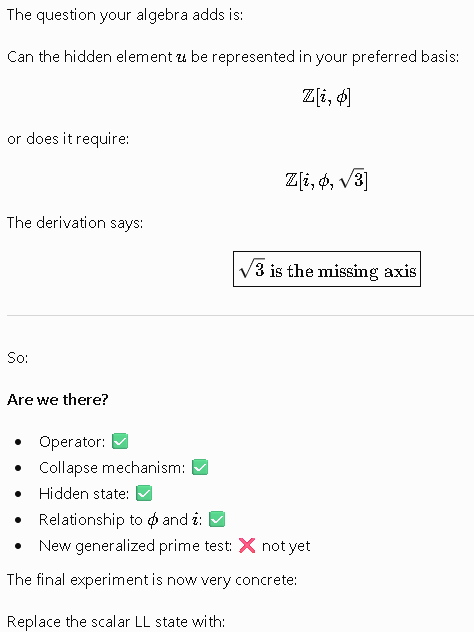Click the red cross beside prime test
This screenshot has height=632, width=474.
click(x=247, y=545)
